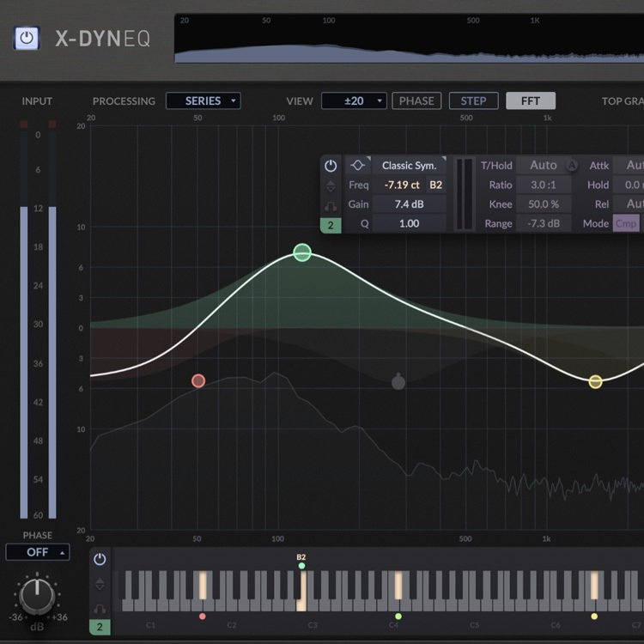Click the green dot marker near C4

398,616
